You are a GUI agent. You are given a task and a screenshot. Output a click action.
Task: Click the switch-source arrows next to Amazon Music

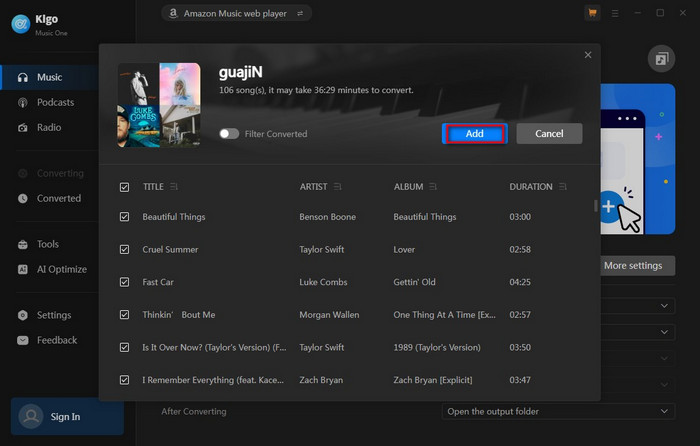300,13
